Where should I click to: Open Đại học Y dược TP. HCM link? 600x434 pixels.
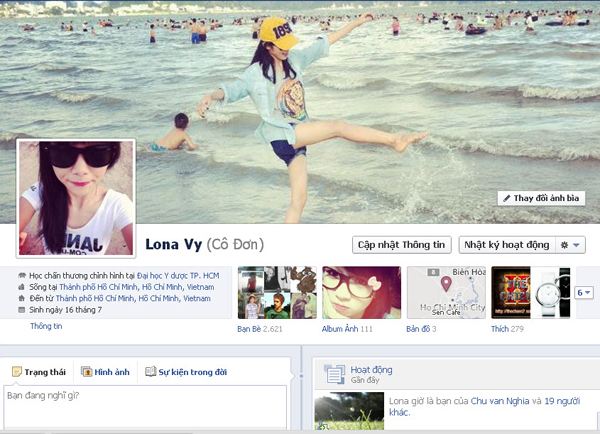point(178,276)
